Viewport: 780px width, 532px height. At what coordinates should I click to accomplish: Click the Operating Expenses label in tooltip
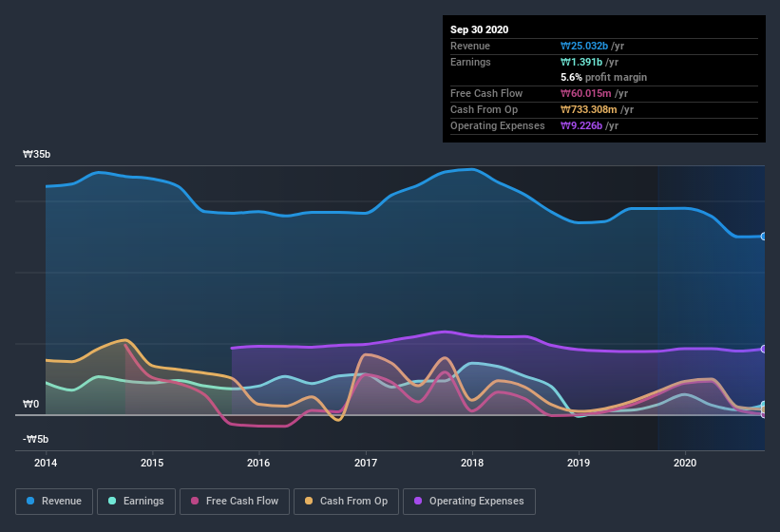click(498, 125)
